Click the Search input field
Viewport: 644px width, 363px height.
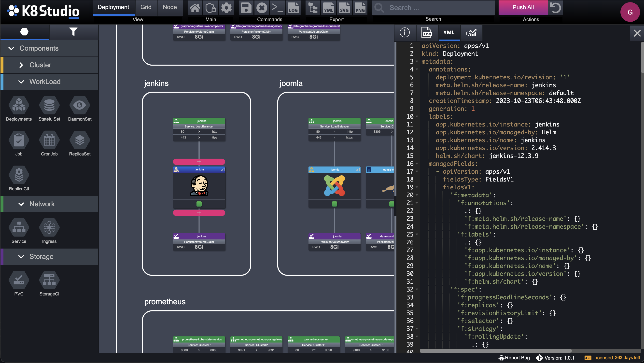pyautogui.click(x=433, y=8)
